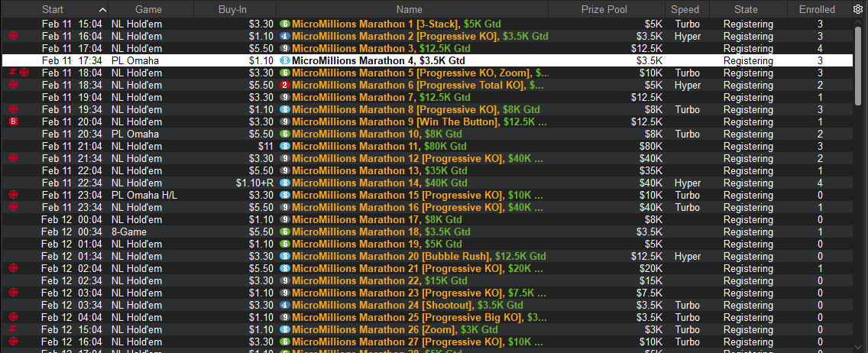Click the knockout target icon for Marathon 12
Image resolution: width=868 pixels, height=353 pixels.
pos(14,157)
